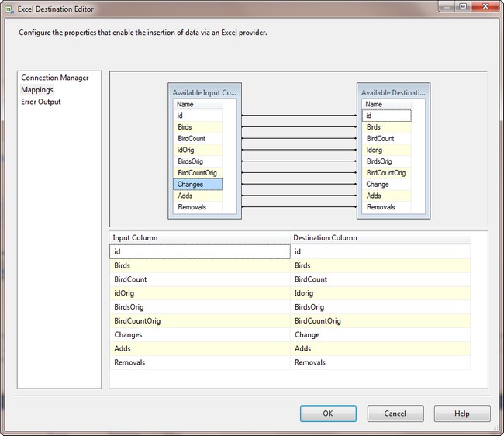Viewport: 504px width, 436px height.
Task: Open the idOrig Input Column grid cell
Action: coord(200,293)
